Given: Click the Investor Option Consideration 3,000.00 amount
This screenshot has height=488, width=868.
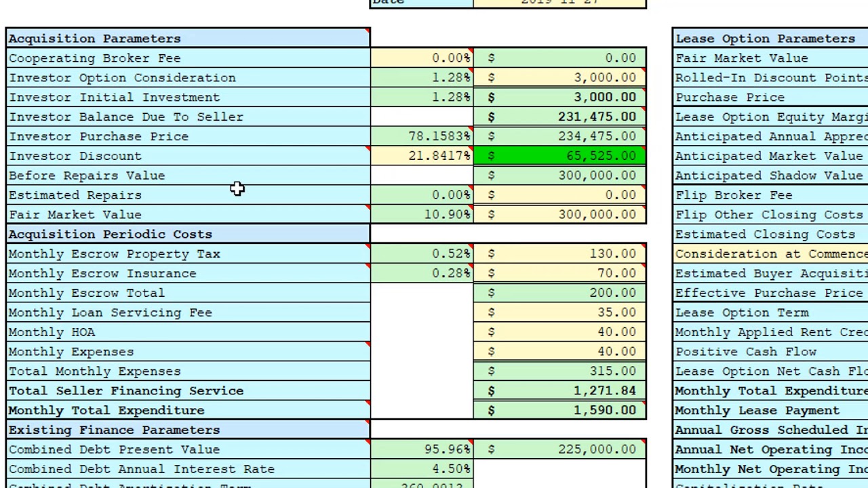Looking at the screenshot, I should point(560,78).
